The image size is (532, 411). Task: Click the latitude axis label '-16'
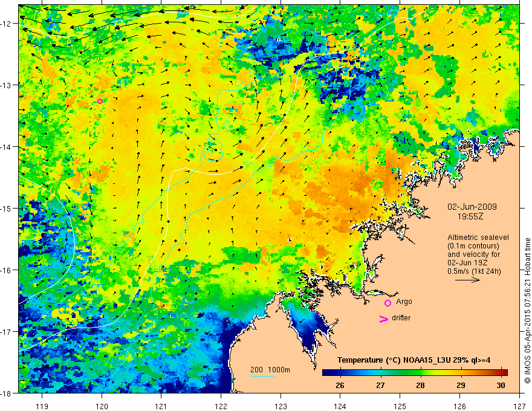(x=6, y=270)
